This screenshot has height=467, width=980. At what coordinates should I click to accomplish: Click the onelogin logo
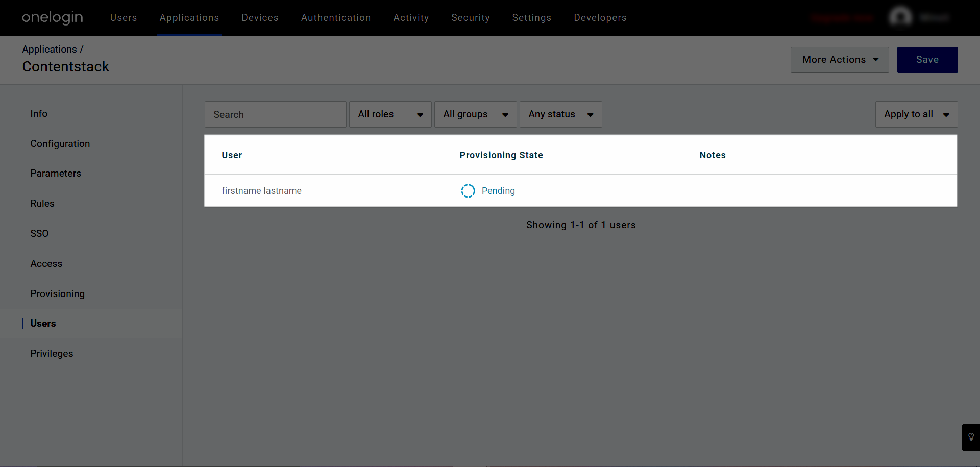coord(52,18)
